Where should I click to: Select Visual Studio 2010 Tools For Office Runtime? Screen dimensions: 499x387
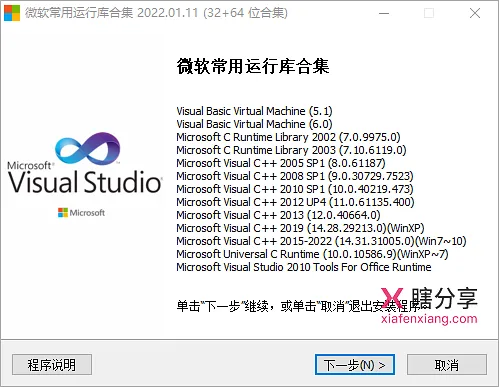pyautogui.click(x=304, y=267)
